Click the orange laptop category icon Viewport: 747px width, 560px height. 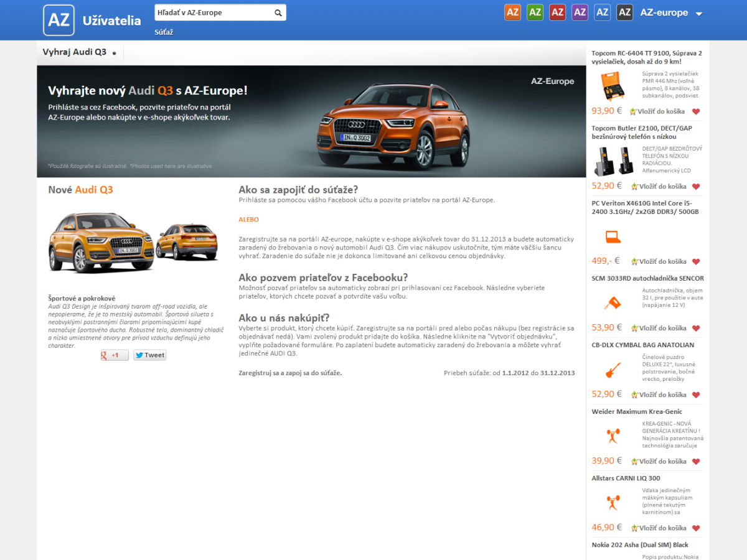613,236
